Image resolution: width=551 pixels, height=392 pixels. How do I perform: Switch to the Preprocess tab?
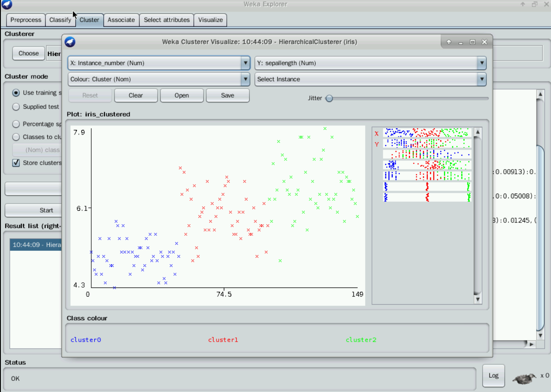point(26,20)
